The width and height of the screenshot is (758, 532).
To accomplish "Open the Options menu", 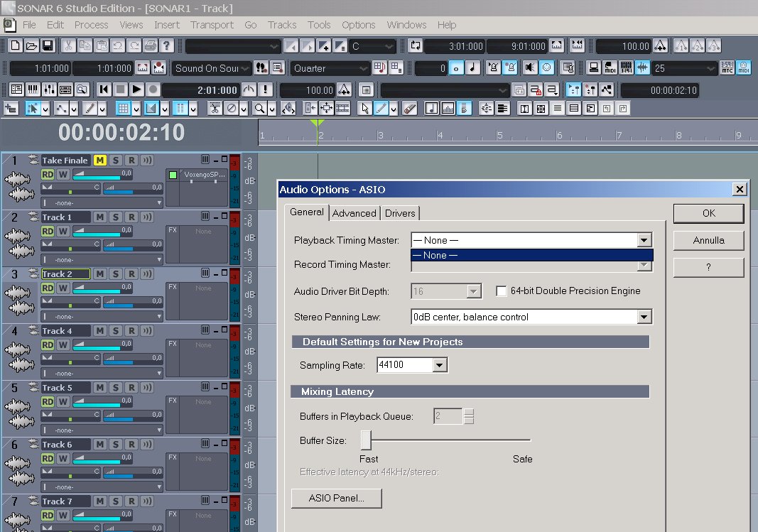I will 358,25.
